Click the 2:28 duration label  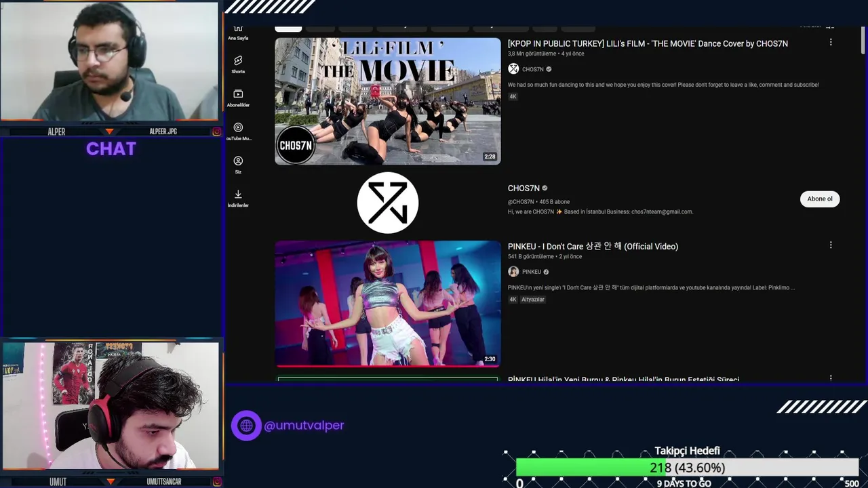pyautogui.click(x=490, y=157)
